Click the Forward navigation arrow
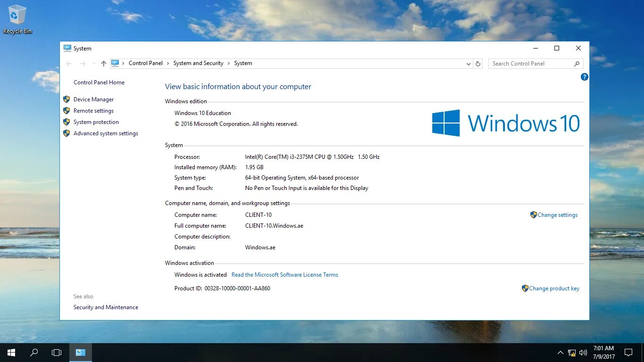This screenshot has width=644, height=362. tap(83, 64)
